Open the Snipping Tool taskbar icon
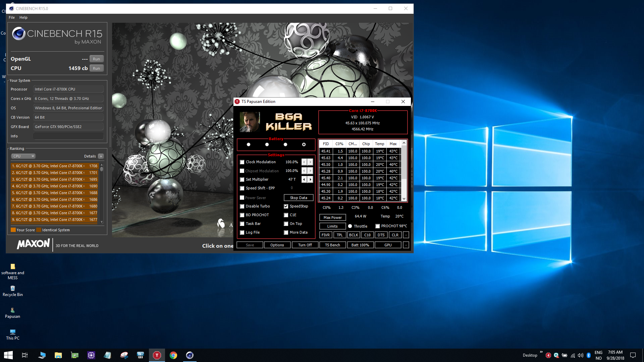Screen dimensions: 644x362 pos(124,355)
